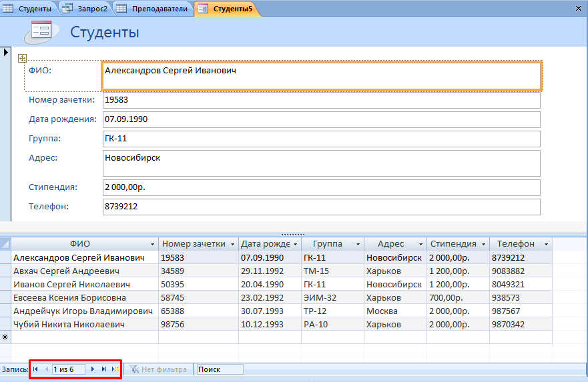Click the ФИО field with Александров
The width and height of the screenshot is (588, 382).
tap(322, 76)
